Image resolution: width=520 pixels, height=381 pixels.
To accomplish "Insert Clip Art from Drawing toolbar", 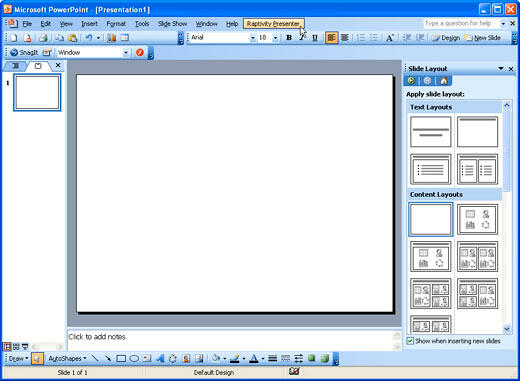I will pos(186,359).
